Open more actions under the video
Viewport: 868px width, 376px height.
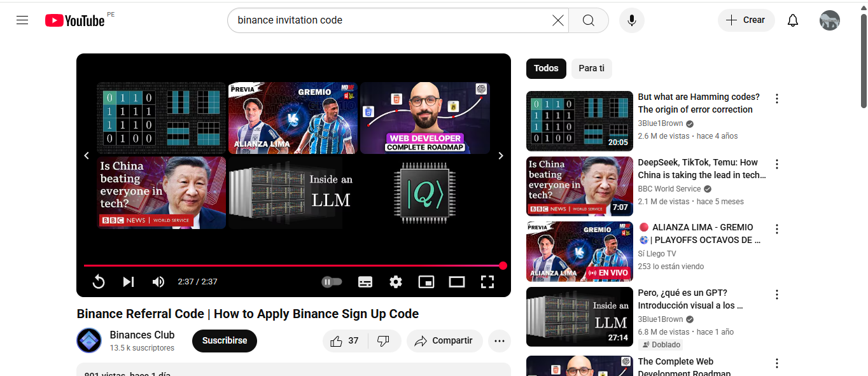[x=500, y=341]
